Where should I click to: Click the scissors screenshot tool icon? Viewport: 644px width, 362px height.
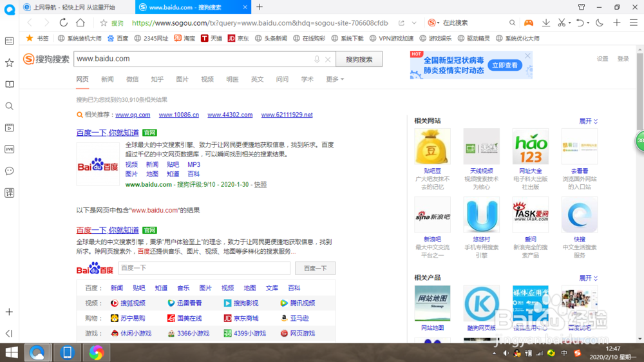[x=562, y=23]
